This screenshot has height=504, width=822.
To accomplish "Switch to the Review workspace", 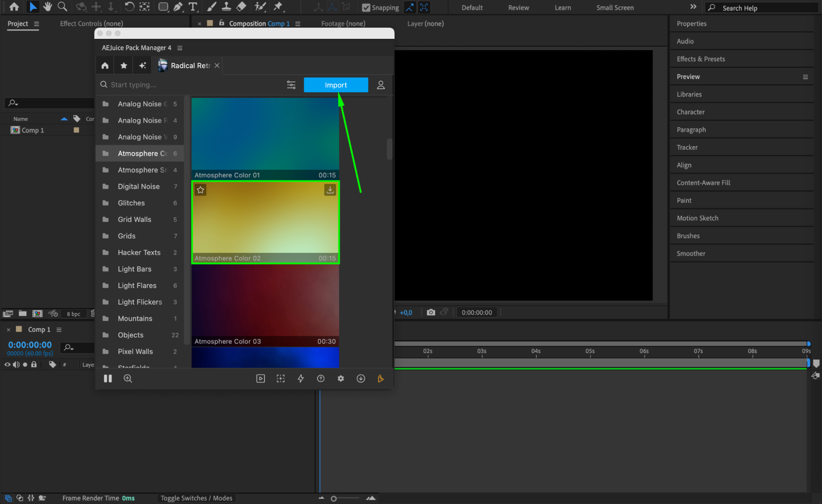I will click(x=518, y=7).
